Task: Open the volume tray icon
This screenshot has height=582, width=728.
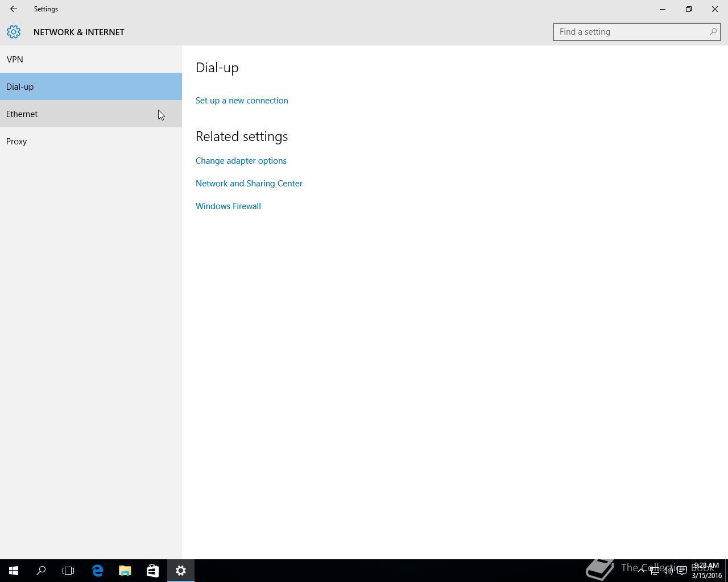Action: point(668,571)
